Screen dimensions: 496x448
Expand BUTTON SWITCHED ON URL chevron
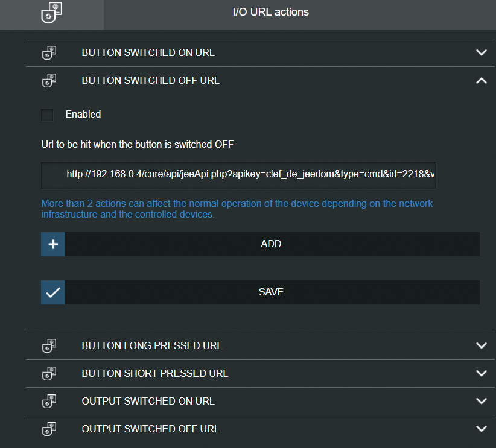(482, 52)
